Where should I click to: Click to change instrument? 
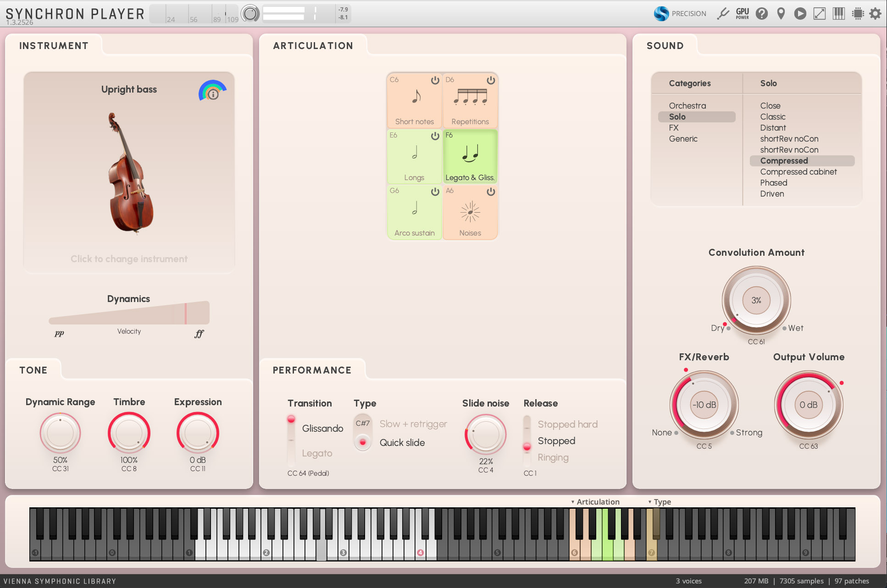(x=129, y=259)
